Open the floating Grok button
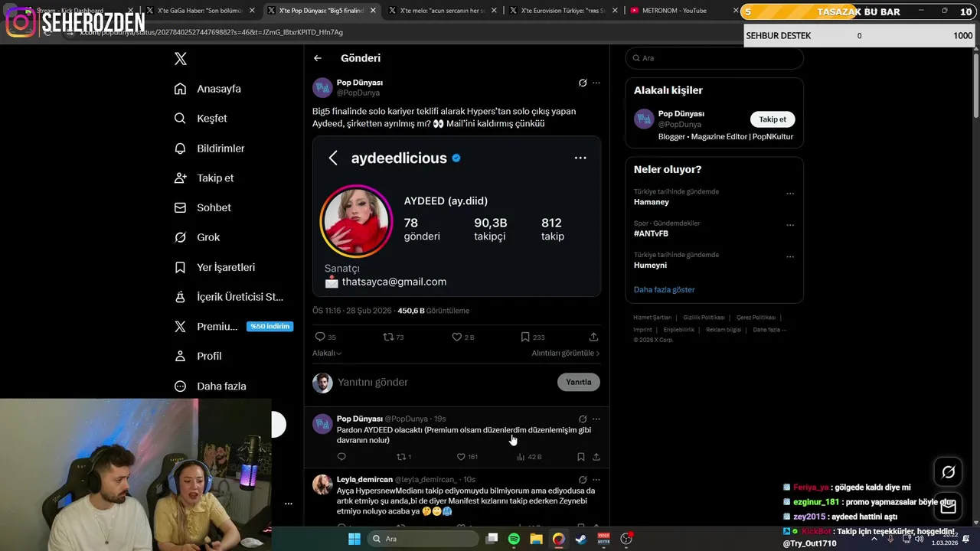 coord(948,472)
